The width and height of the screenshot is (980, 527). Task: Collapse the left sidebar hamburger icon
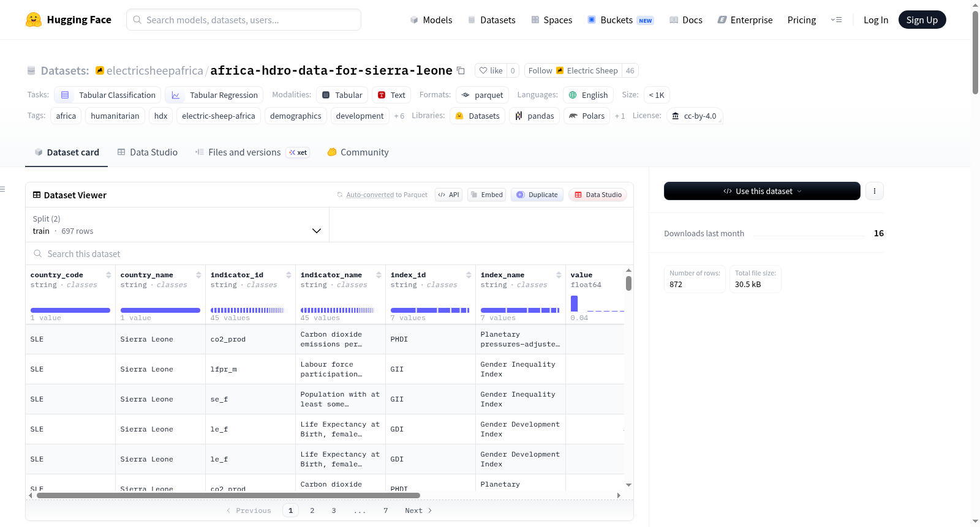tap(2, 189)
